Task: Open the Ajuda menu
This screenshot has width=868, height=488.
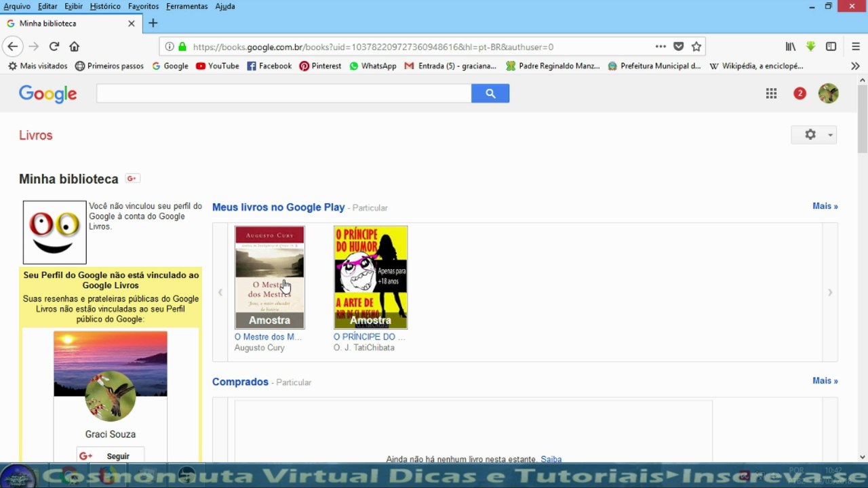Action: [225, 6]
